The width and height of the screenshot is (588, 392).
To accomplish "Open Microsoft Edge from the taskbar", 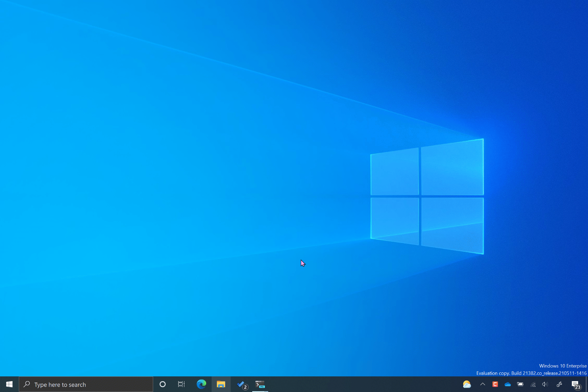I will [201, 384].
